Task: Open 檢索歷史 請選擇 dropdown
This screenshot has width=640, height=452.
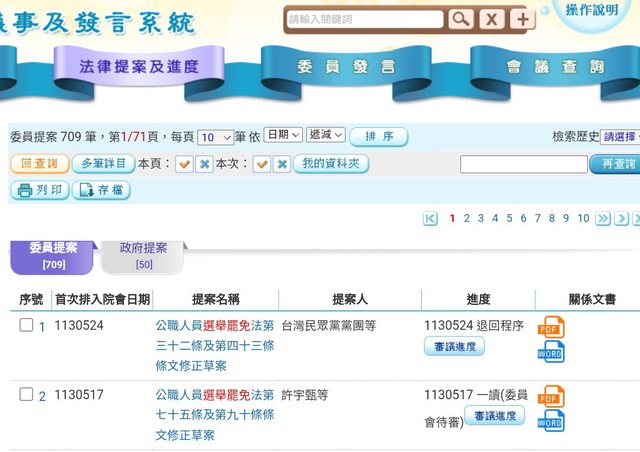Action: (x=620, y=137)
